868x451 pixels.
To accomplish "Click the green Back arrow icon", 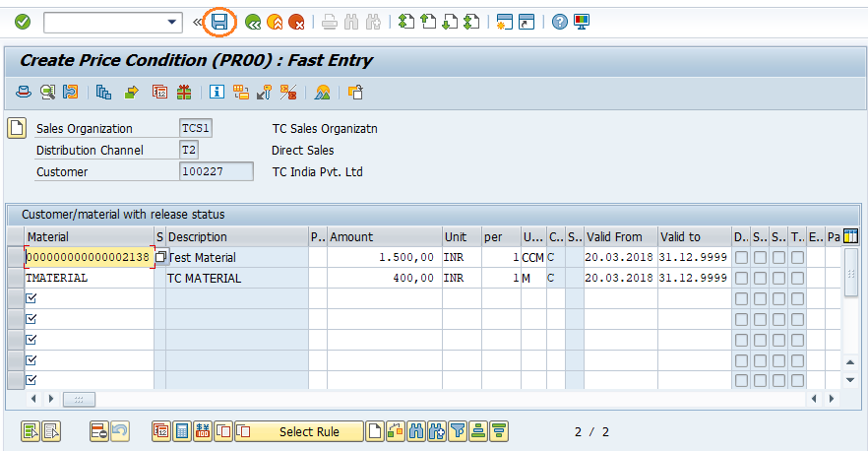I will 253,21.
